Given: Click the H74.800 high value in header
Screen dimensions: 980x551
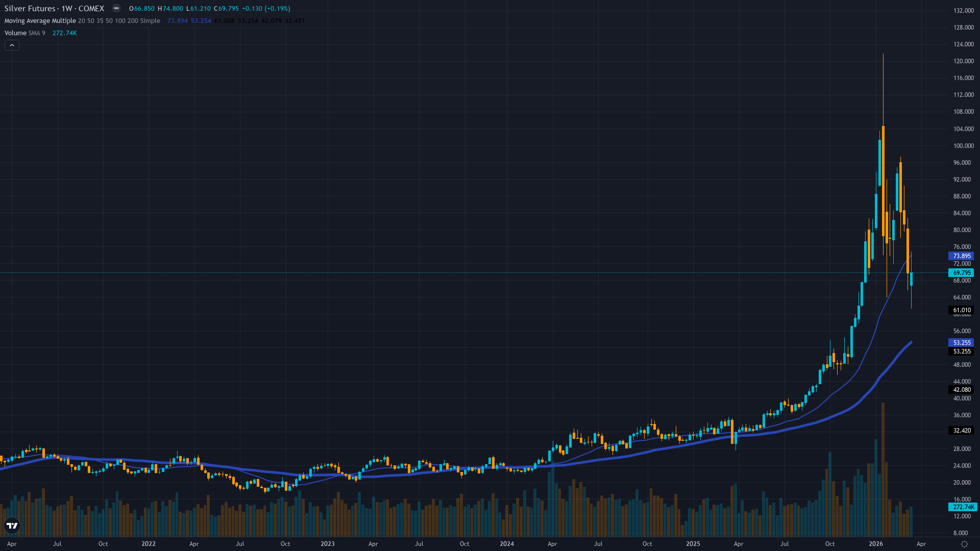Looking at the screenshot, I should point(170,9).
